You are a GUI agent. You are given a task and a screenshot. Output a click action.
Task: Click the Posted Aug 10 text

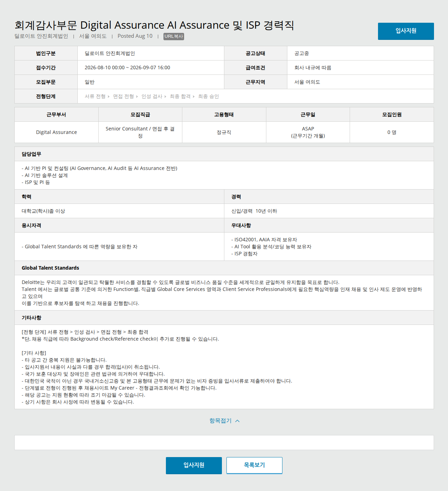tap(135, 36)
